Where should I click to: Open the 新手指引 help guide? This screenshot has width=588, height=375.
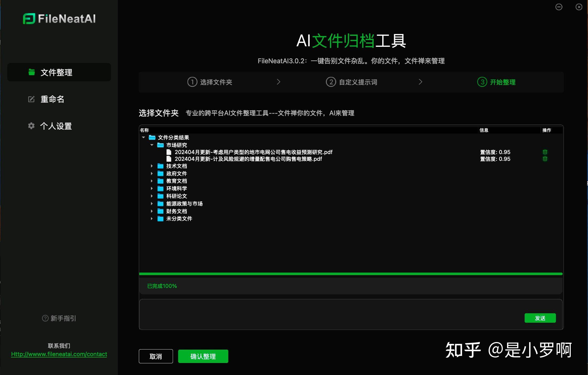point(59,318)
